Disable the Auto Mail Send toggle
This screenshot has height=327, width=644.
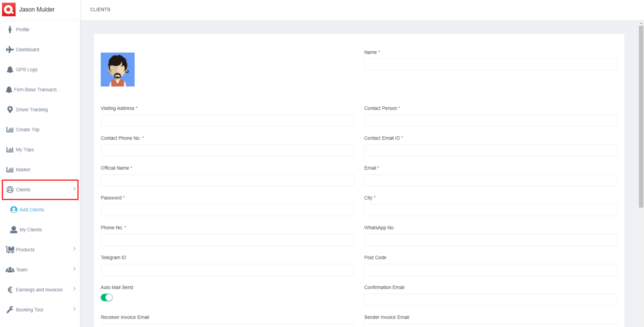(x=106, y=297)
